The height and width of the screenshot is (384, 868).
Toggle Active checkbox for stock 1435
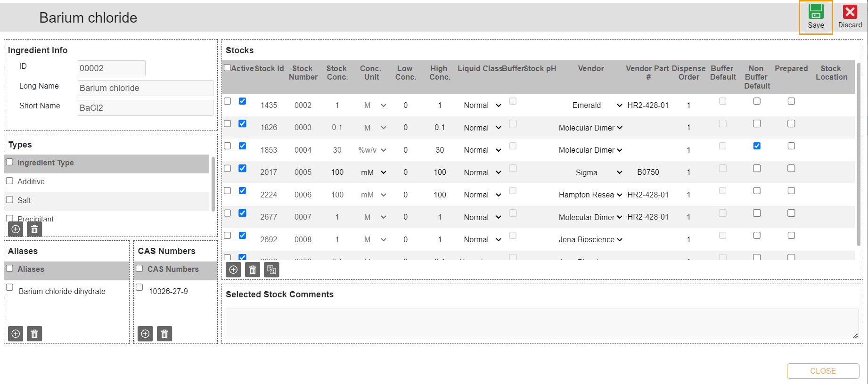(242, 101)
